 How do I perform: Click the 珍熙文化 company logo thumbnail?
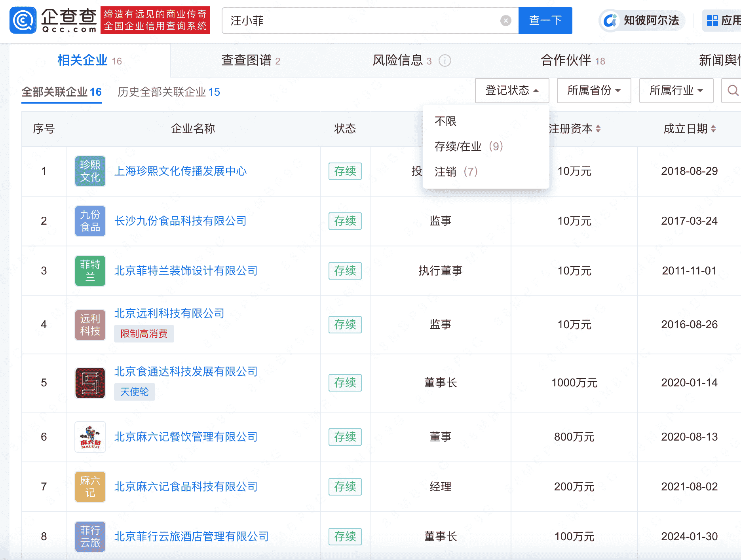[90, 171]
